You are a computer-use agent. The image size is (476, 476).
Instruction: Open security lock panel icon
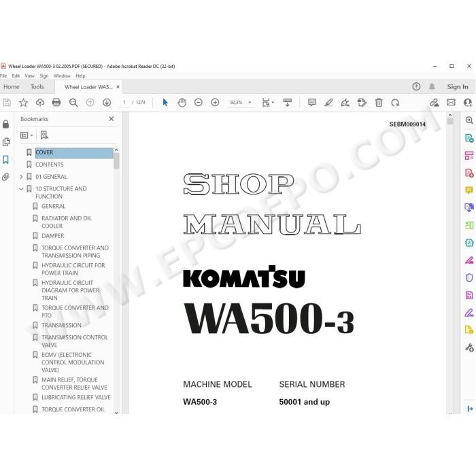tap(5, 124)
